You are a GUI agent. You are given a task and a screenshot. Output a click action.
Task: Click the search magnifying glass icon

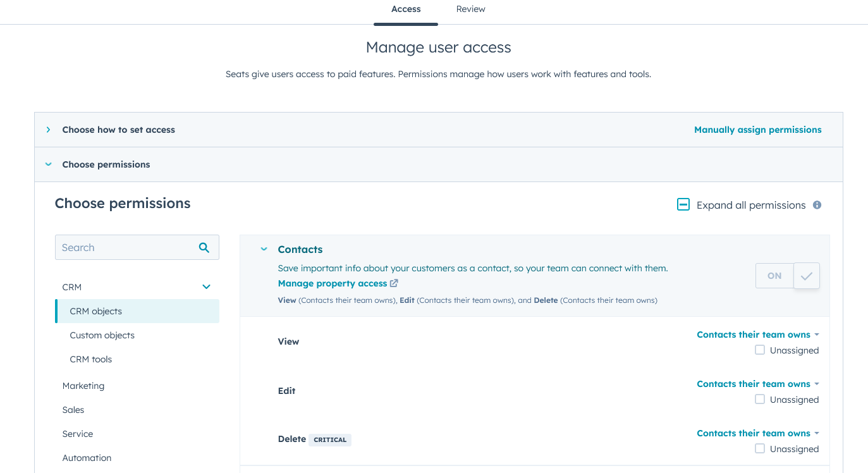point(204,247)
